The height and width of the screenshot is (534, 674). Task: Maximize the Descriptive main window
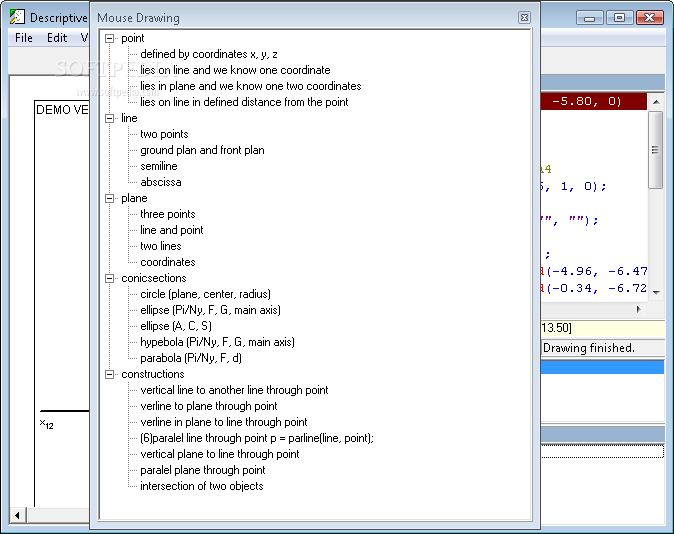coord(619,18)
